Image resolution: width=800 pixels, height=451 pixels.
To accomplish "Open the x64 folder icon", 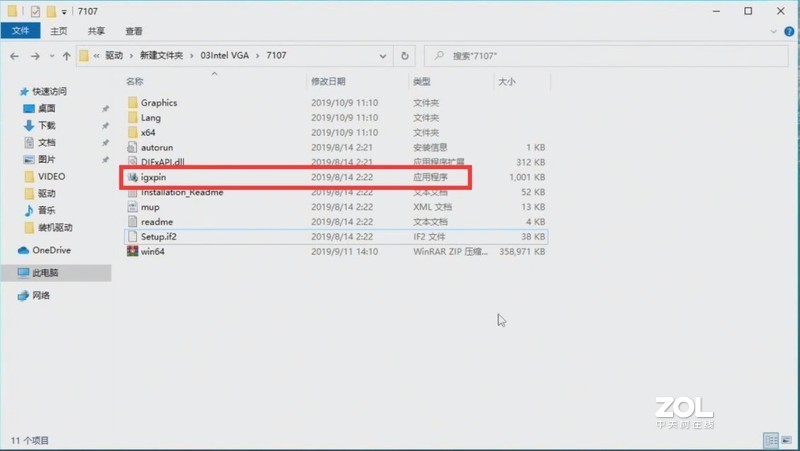I will click(133, 132).
